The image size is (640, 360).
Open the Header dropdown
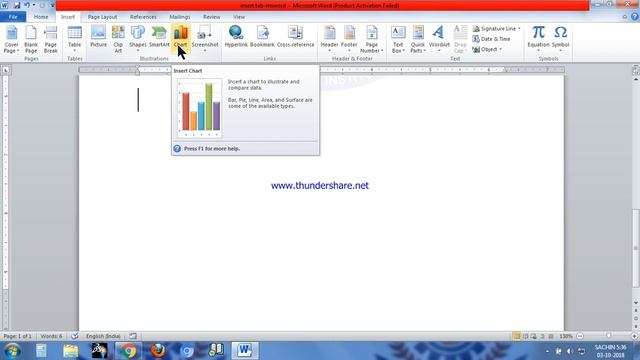tap(329, 39)
